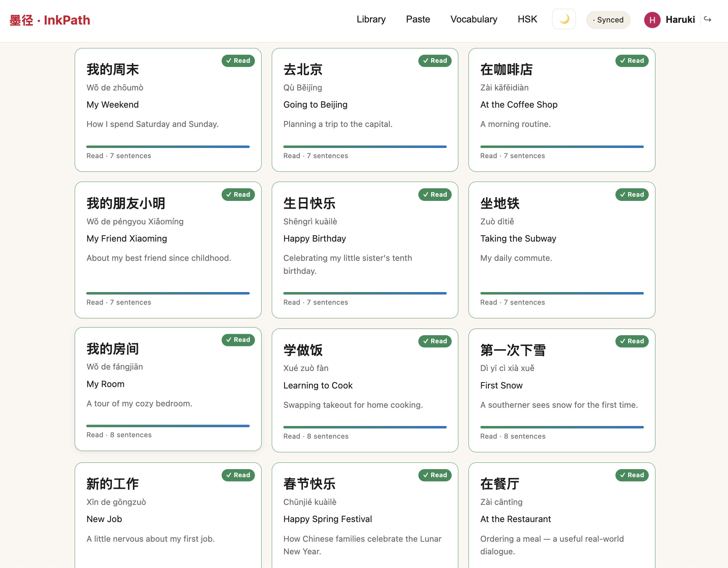
Task: Click progress bar on First Snow card
Action: 562,427
